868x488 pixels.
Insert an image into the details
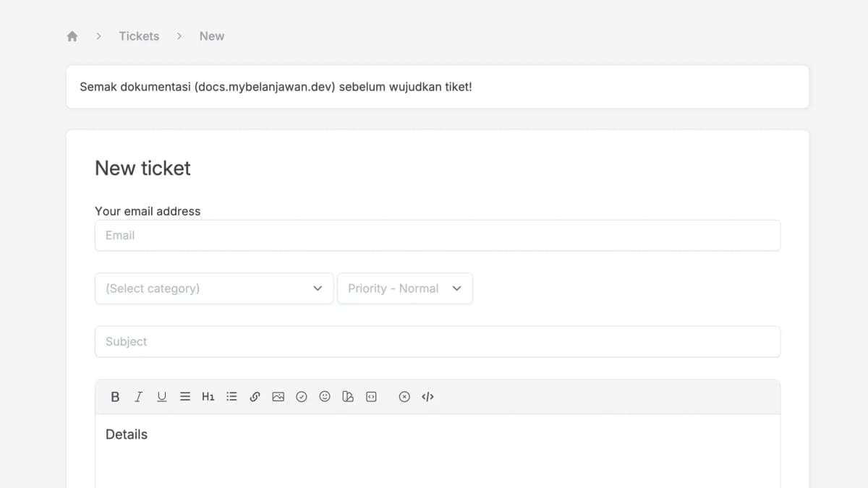click(x=278, y=397)
